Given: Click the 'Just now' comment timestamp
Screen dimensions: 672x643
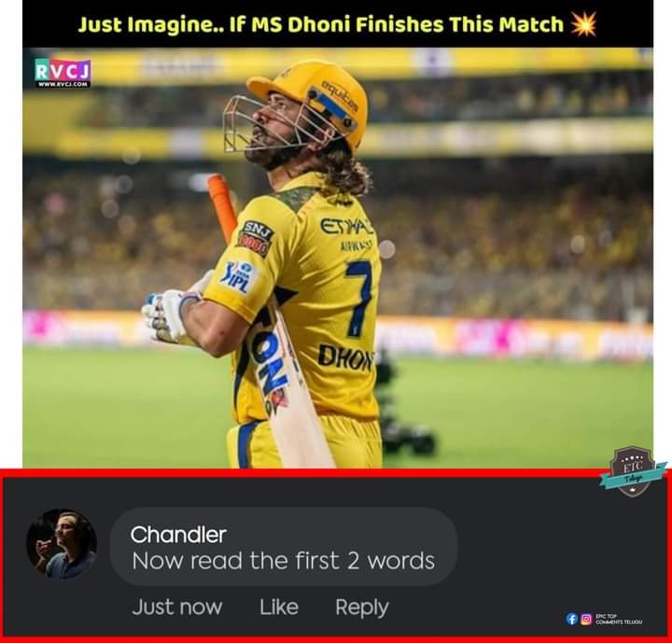Looking at the screenshot, I should 177,607.
